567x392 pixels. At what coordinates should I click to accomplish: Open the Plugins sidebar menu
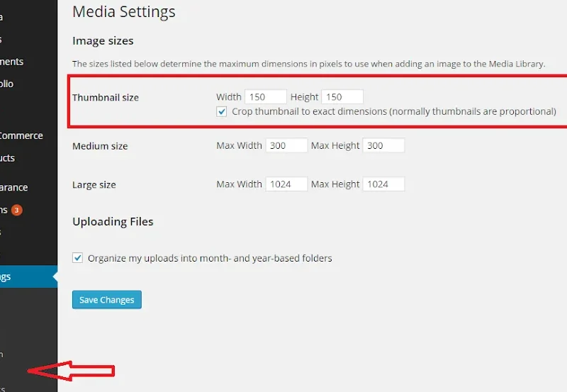4,210
